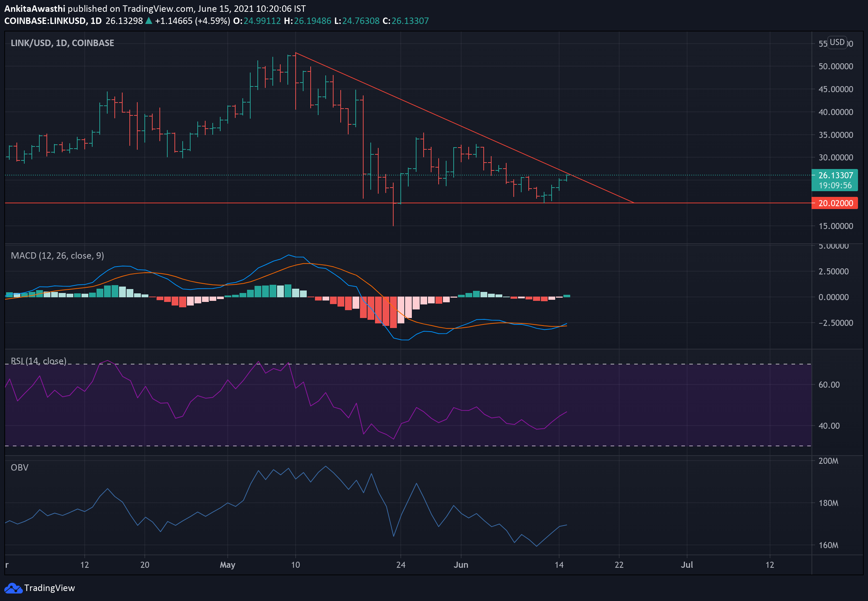Click the high value H:26.19486
The height and width of the screenshot is (601, 868).
coord(307,21)
